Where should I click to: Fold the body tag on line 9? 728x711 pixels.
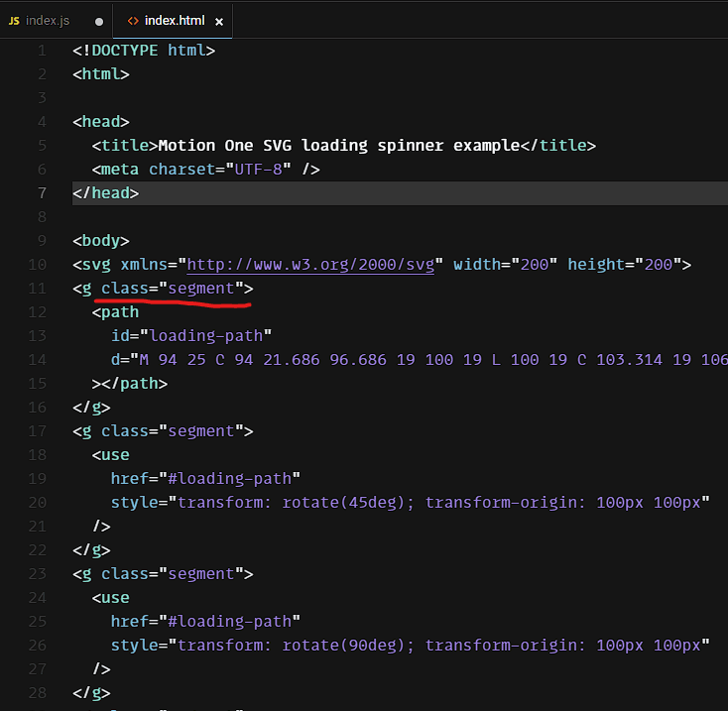point(61,241)
